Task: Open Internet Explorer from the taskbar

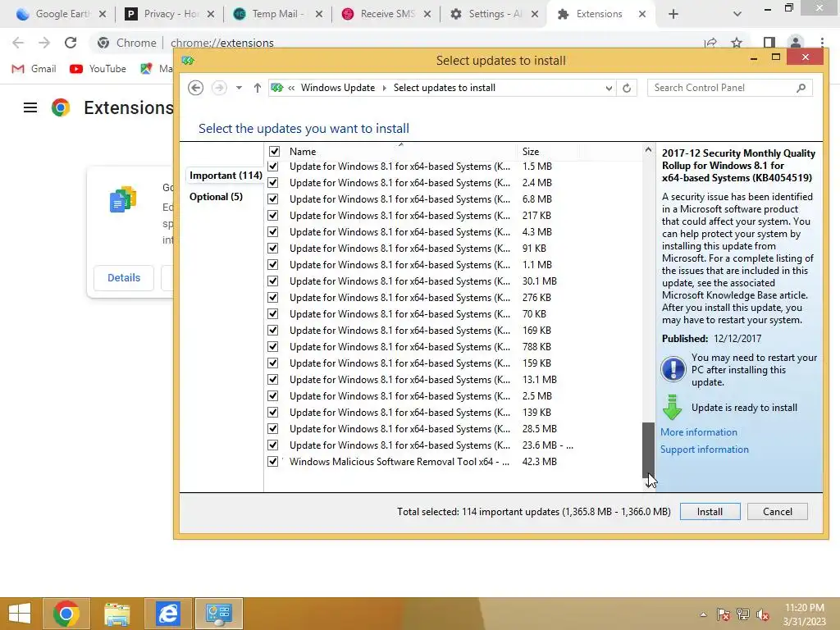Action: click(167, 614)
